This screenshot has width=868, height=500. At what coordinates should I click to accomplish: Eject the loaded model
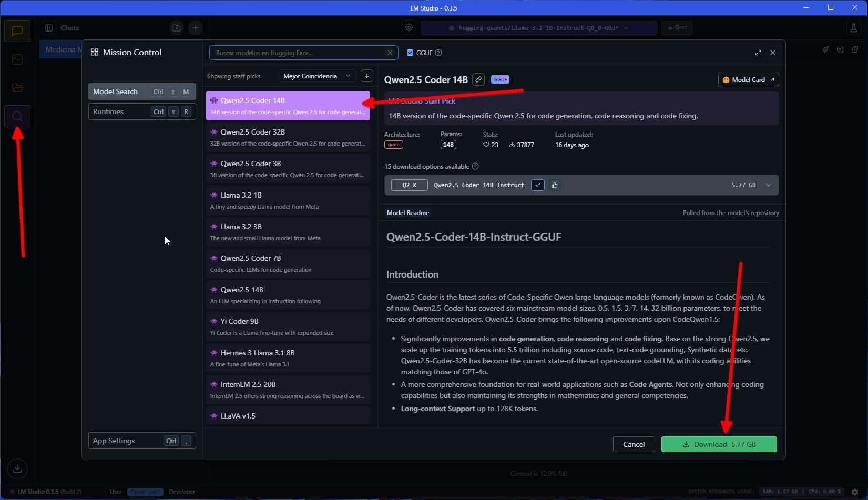(x=677, y=28)
